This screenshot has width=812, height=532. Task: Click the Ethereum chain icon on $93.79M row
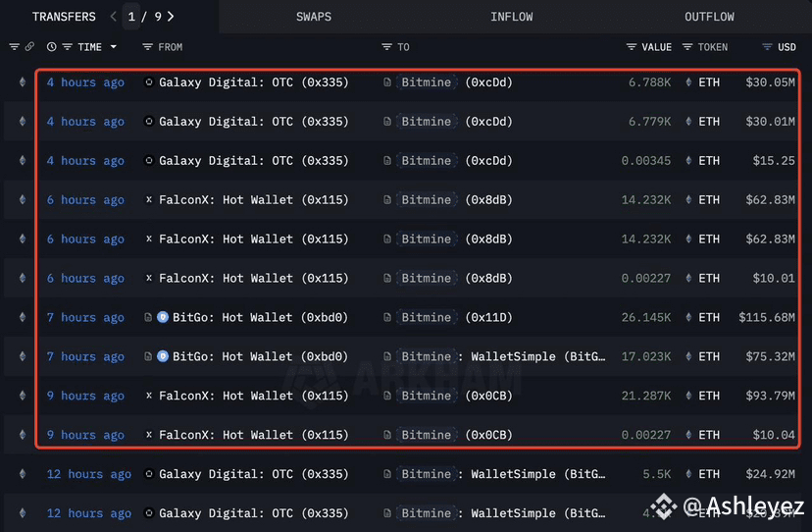(23, 396)
